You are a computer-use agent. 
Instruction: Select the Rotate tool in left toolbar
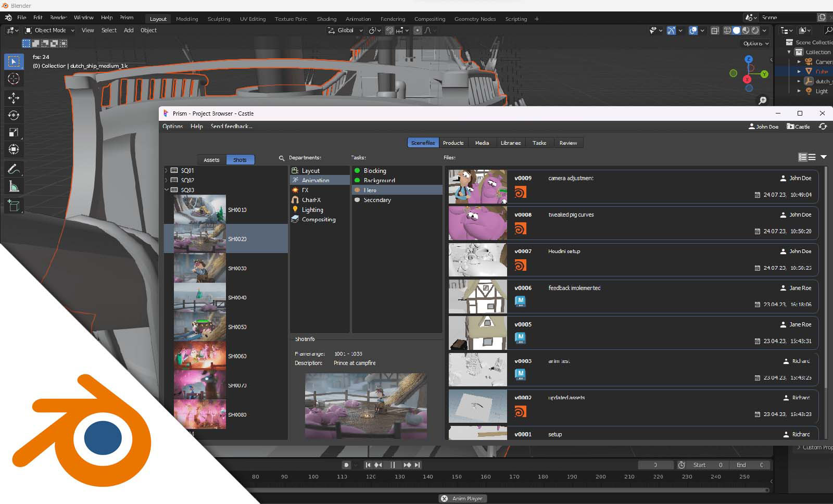pos(14,115)
